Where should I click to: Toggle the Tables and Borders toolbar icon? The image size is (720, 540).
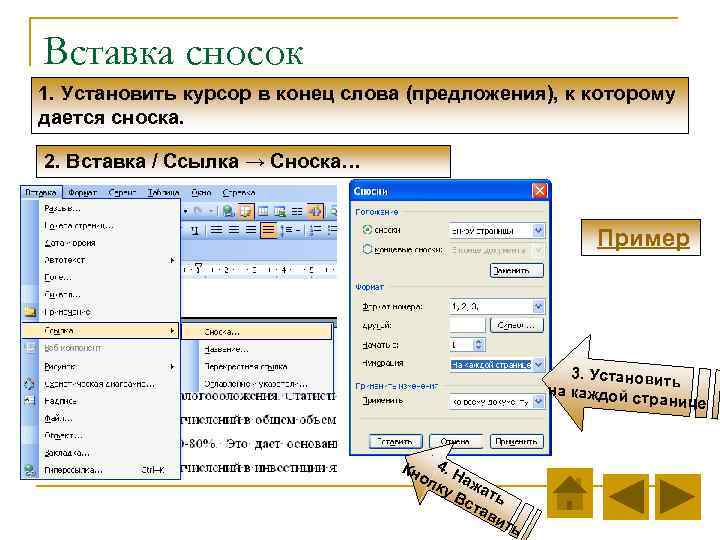246,211
